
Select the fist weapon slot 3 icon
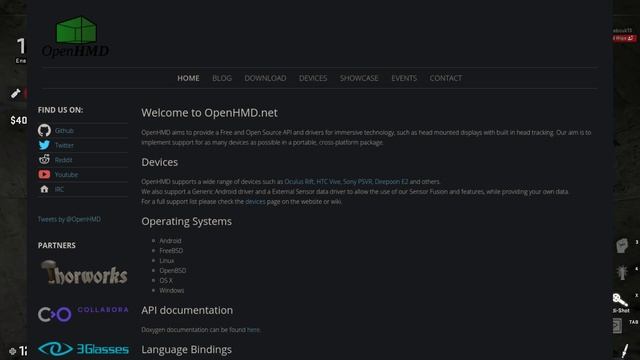pyautogui.click(x=622, y=246)
